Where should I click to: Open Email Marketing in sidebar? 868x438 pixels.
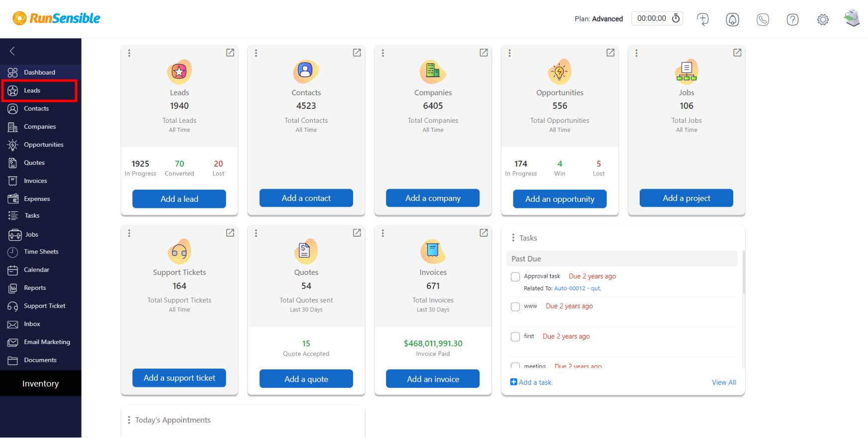click(40, 342)
